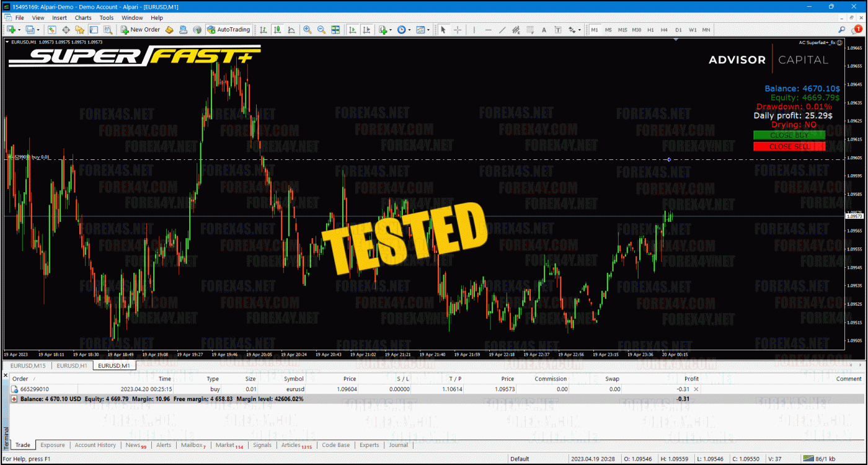Toggle chart shift
868x465 pixels.
(x=366, y=29)
